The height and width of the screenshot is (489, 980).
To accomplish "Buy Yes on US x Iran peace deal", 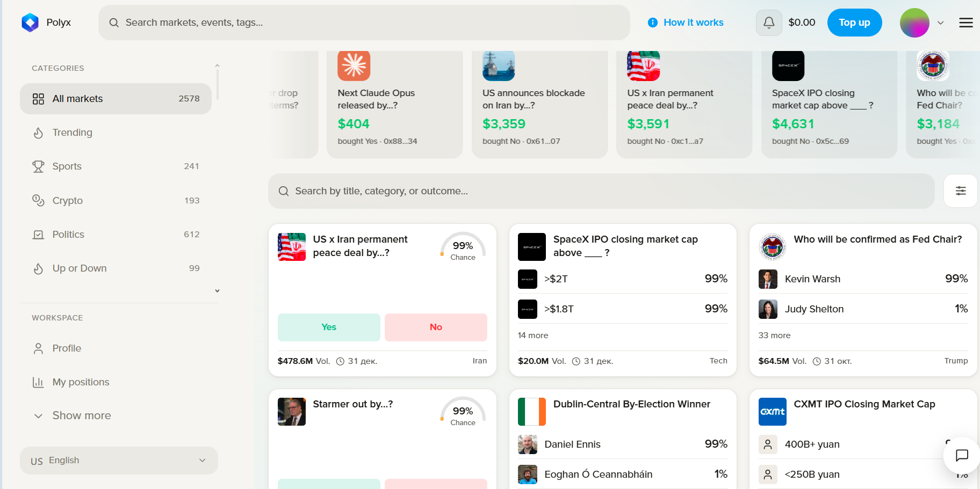I will click(329, 327).
